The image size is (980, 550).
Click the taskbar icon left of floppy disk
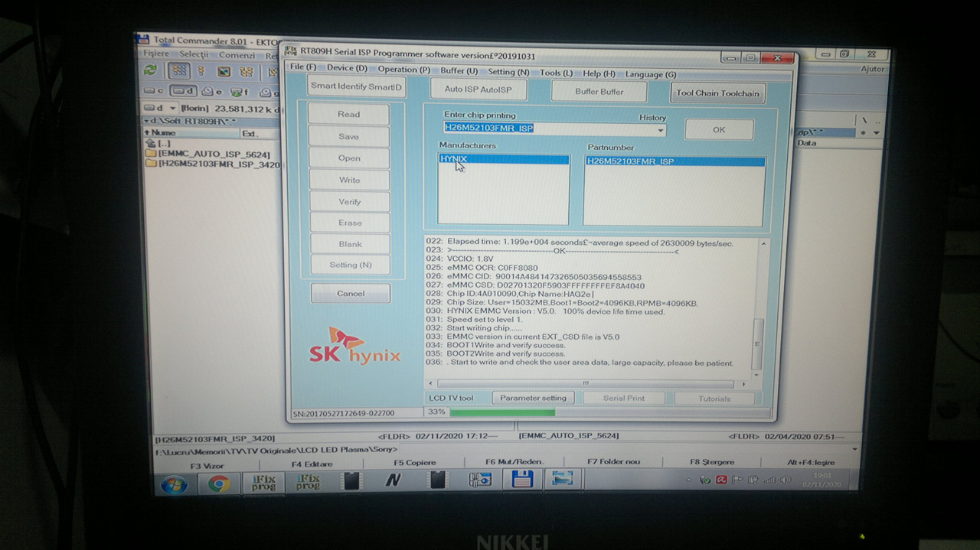point(480,480)
